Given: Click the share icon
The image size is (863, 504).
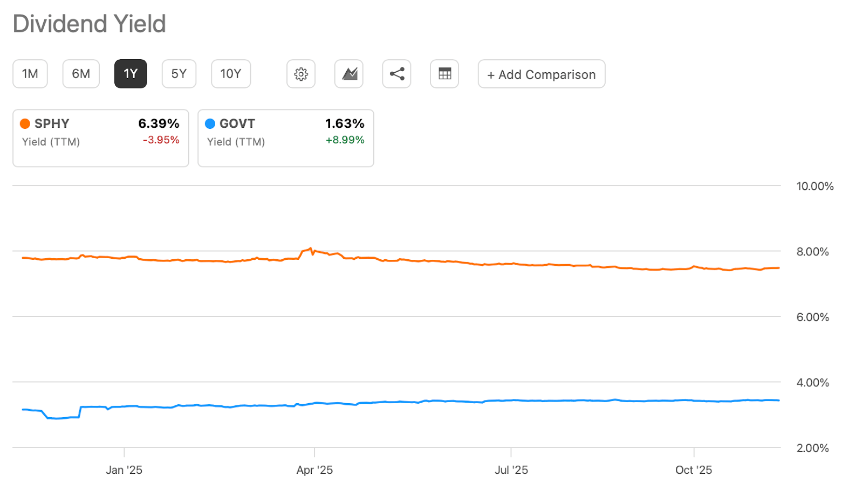Looking at the screenshot, I should (396, 74).
